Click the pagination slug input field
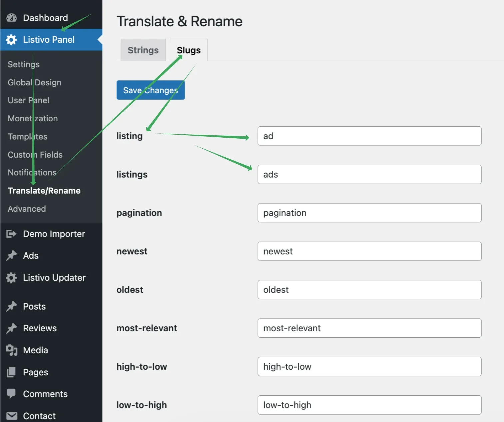The image size is (504, 422). coord(369,213)
